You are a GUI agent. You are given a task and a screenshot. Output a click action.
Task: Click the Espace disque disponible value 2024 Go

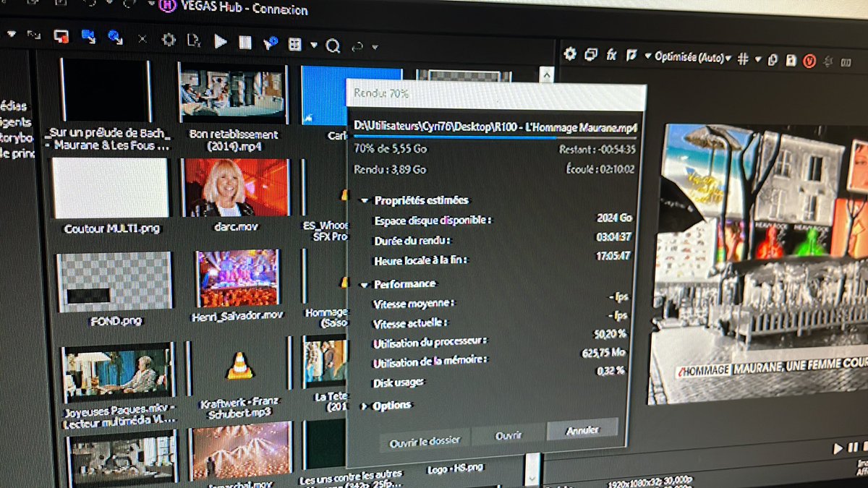click(x=615, y=218)
